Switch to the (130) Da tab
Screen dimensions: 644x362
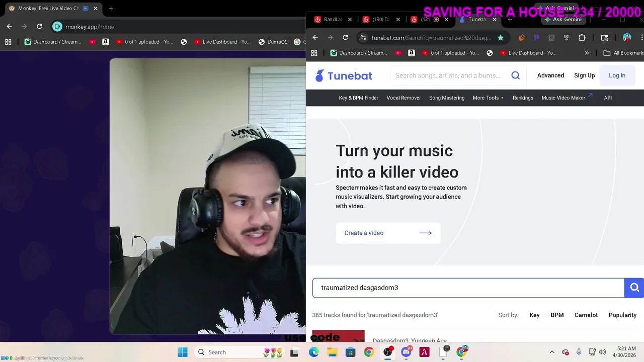(x=381, y=20)
